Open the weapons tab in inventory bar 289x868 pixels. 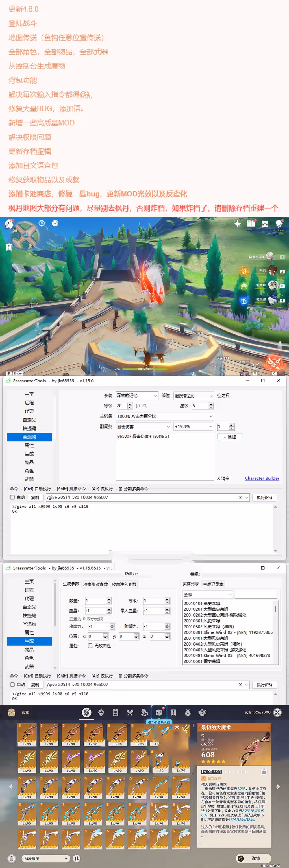[86, 712]
